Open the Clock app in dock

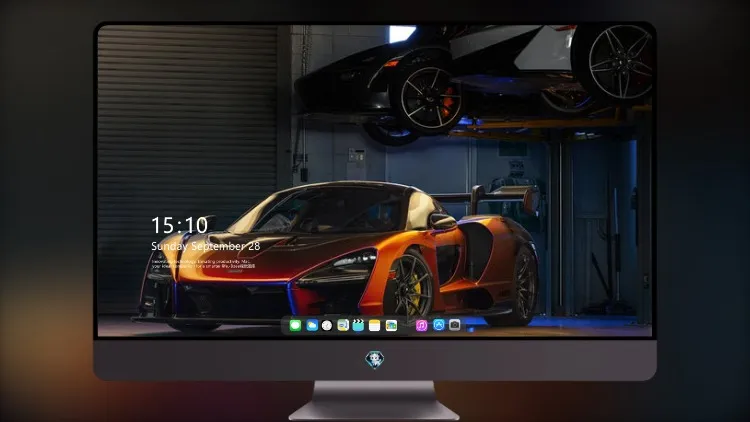pyautogui.click(x=327, y=326)
